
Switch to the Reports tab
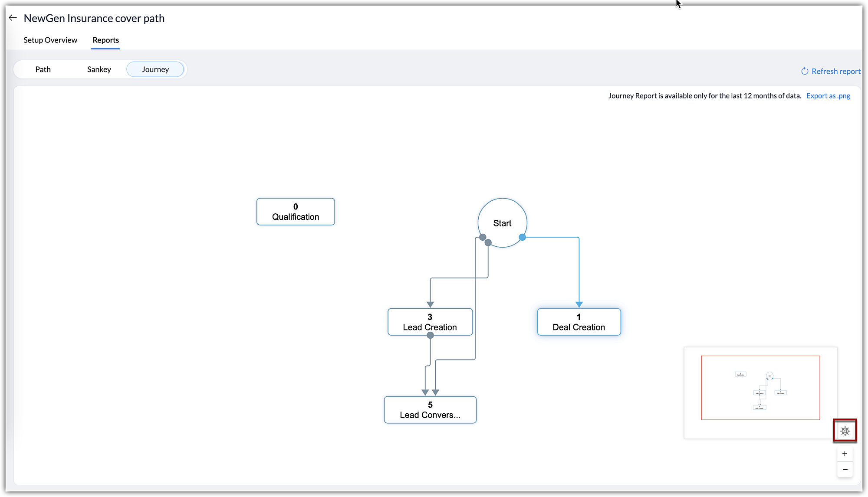(x=105, y=40)
